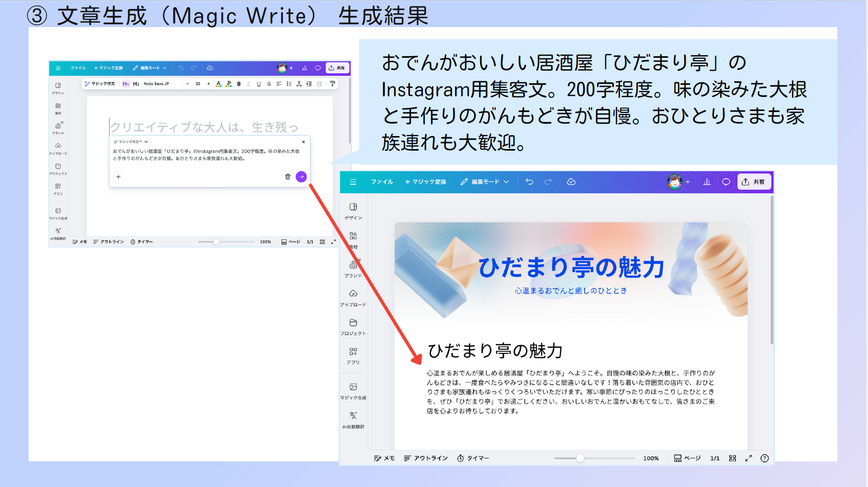Click the help question-mark icon in the generated-result window
The width and height of the screenshot is (868, 487).
[765, 458]
